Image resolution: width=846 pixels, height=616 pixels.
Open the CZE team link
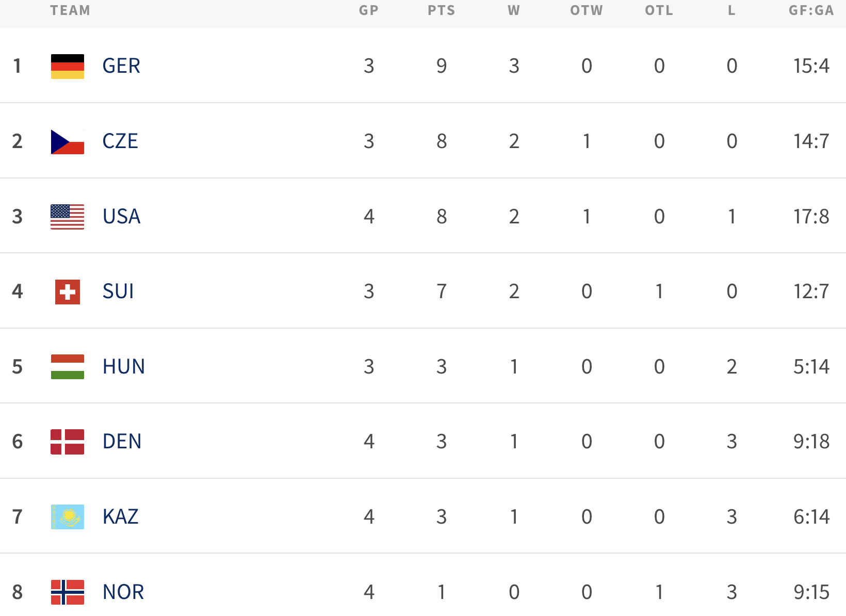120,141
